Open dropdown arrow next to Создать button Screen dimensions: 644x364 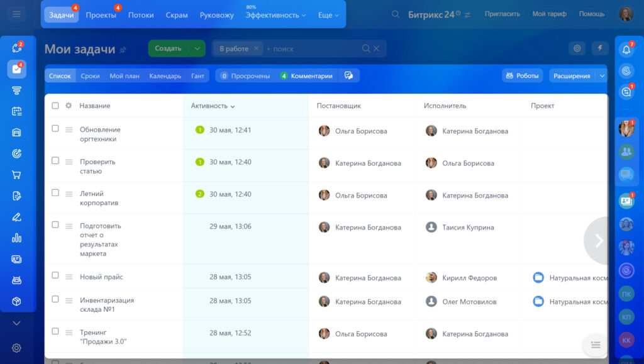pyautogui.click(x=197, y=48)
